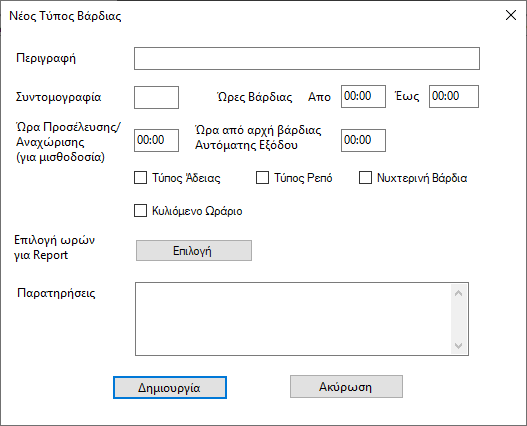This screenshot has width=527, height=426.
Task: Select the Από shift start time field
Action: point(363,96)
